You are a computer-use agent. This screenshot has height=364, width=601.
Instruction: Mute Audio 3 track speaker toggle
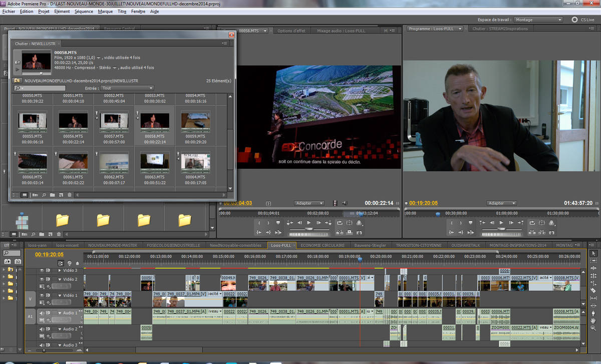(x=41, y=345)
